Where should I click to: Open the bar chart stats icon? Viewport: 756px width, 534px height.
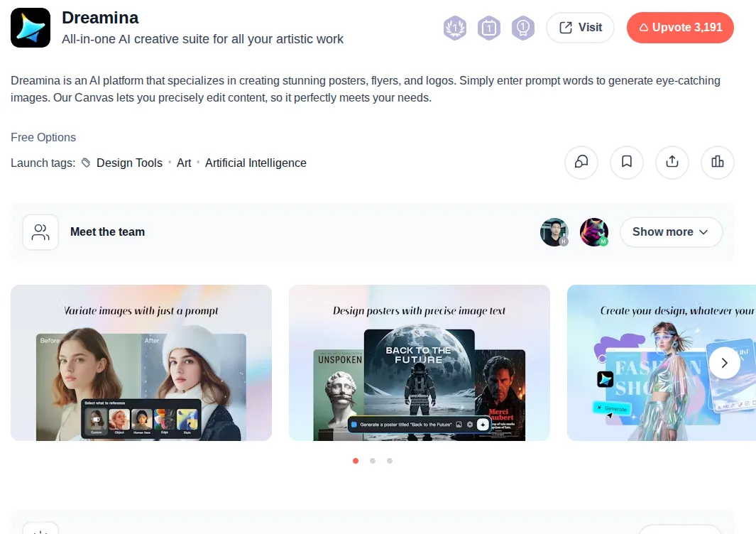point(718,162)
